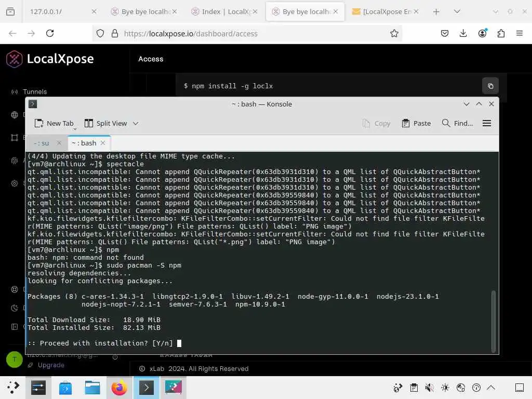This screenshot has width=532, height=399.
Task: Close the 127.0.0.1/ browser tab
Action: tap(94, 11)
